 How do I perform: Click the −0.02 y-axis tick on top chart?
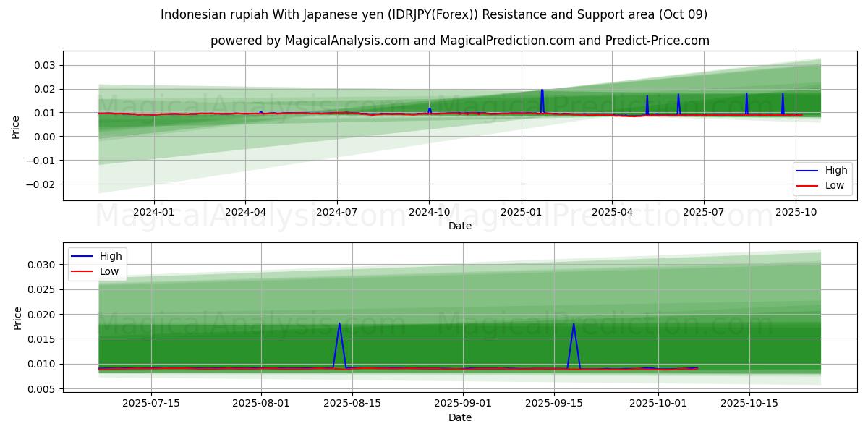(41, 184)
